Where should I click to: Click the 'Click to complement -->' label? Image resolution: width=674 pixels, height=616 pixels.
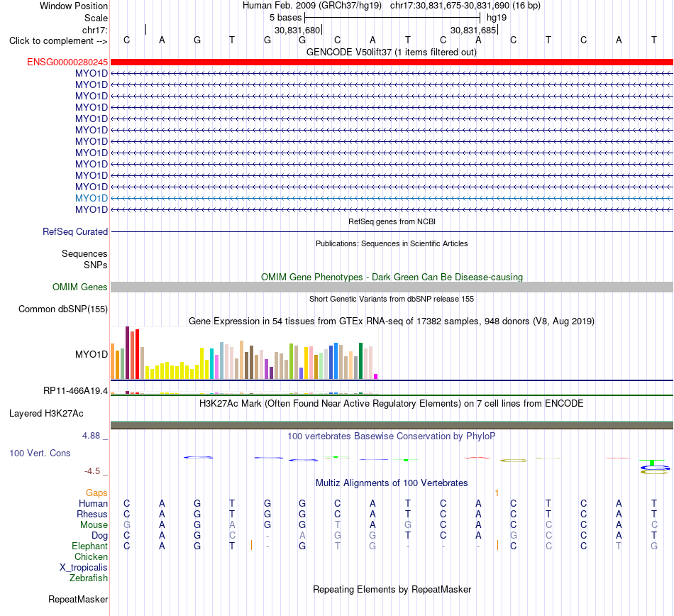pyautogui.click(x=58, y=41)
